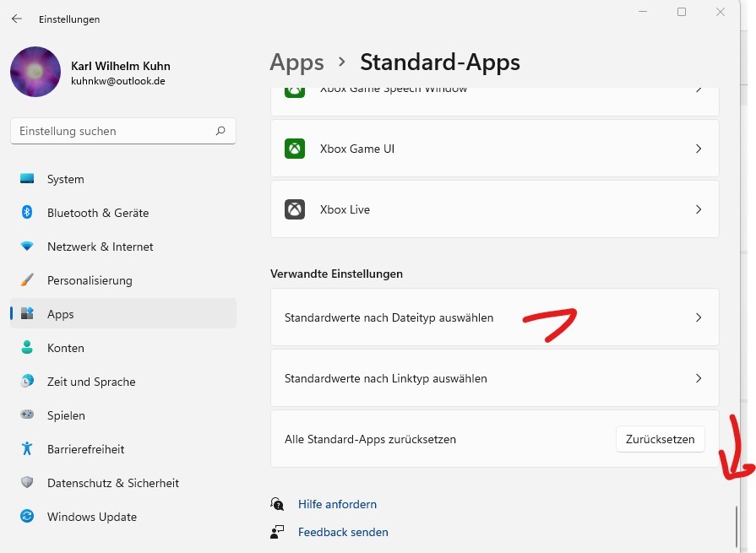Image resolution: width=756 pixels, height=553 pixels.
Task: Click the Windows Update icon
Action: click(27, 517)
